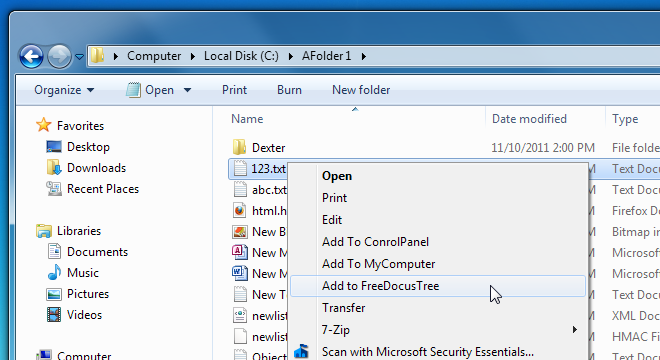The height and width of the screenshot is (360, 660).
Task: Choose Transfer in the context menu
Action: click(x=438, y=308)
